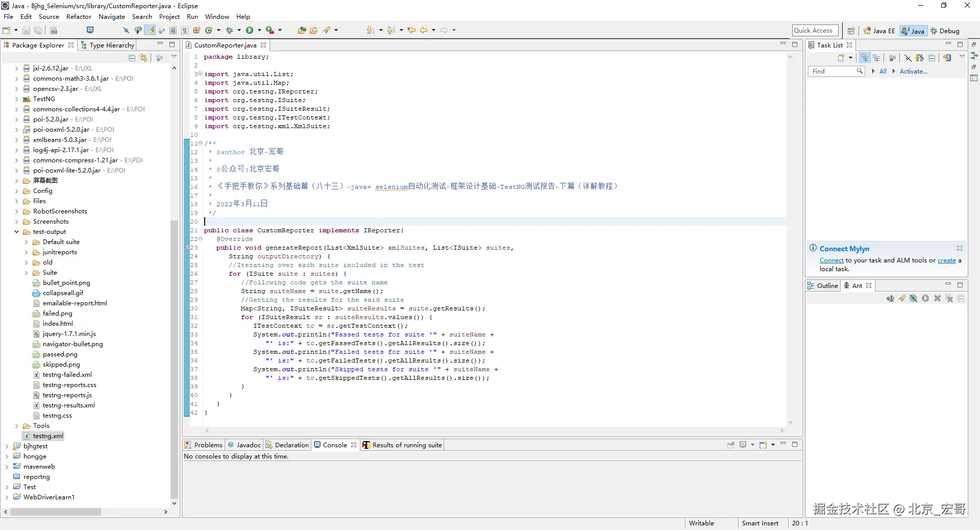Expand the bjhgtest project
980x530 pixels.
click(7, 446)
